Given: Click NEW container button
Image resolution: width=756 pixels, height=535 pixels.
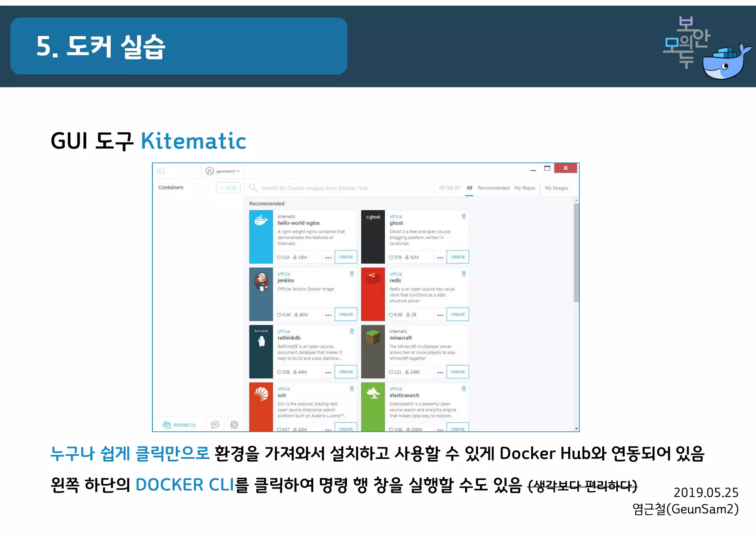Looking at the screenshot, I should tap(228, 188).
